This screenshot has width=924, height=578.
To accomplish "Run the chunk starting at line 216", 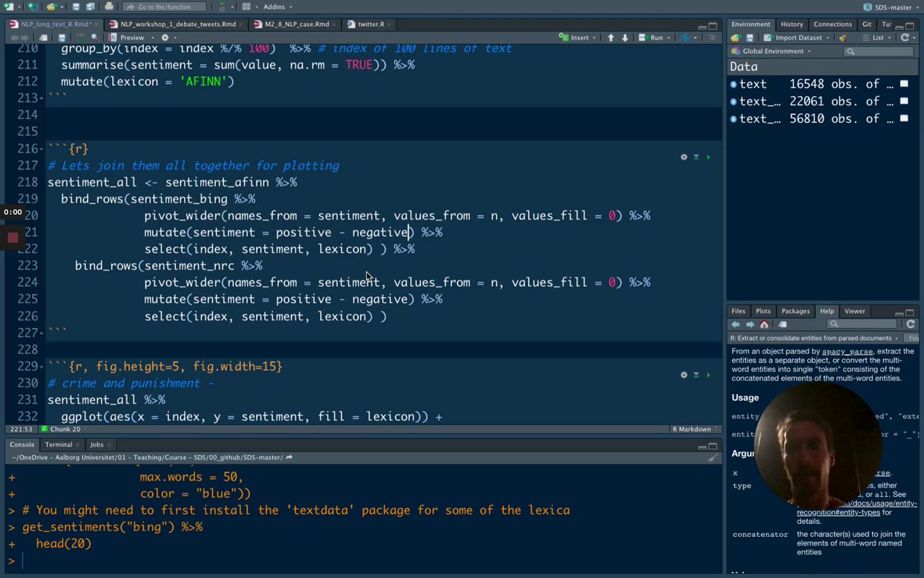I will [708, 157].
